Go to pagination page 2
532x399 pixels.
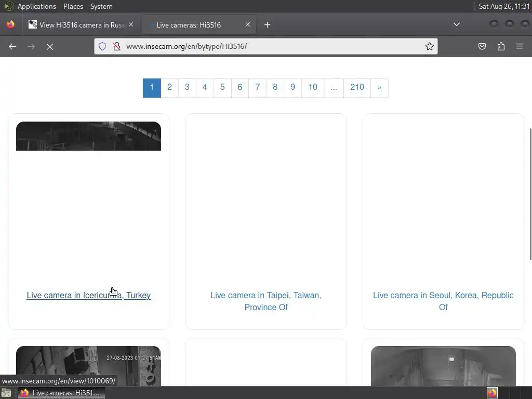point(170,88)
